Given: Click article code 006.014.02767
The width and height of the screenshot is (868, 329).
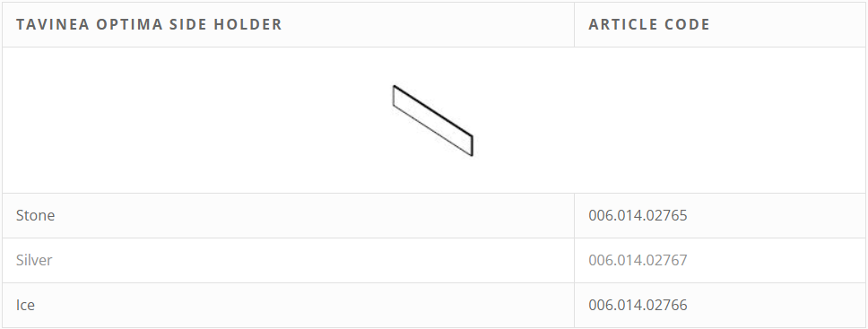Looking at the screenshot, I should click(x=638, y=260).
